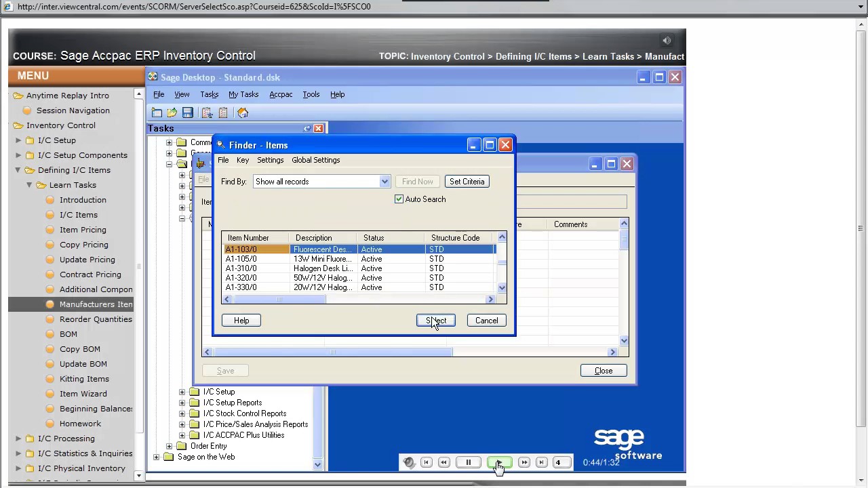Pause the tutorial playback
Screen dimensions: 868x488
[468, 462]
